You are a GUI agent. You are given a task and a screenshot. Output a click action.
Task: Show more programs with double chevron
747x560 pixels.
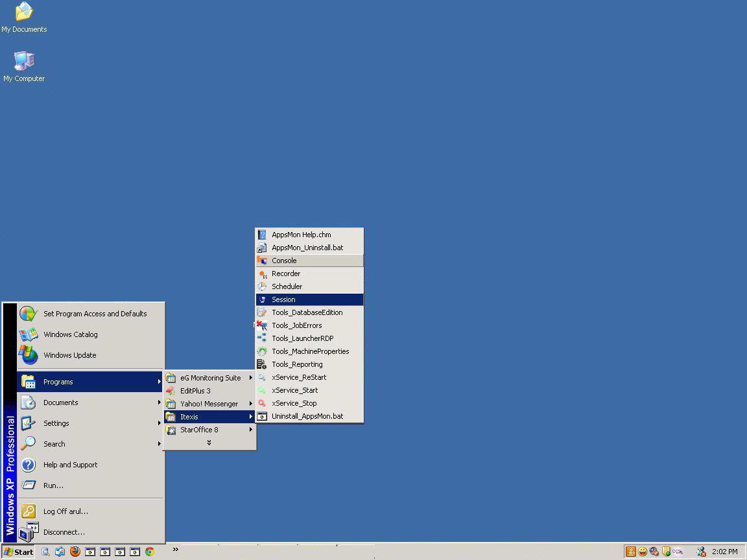point(209,443)
